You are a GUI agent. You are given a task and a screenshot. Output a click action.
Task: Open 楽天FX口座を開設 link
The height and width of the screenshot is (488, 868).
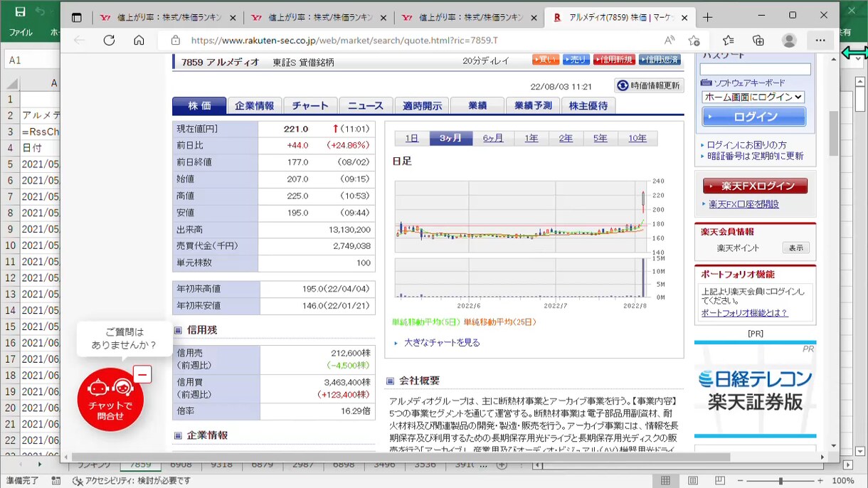click(x=743, y=204)
